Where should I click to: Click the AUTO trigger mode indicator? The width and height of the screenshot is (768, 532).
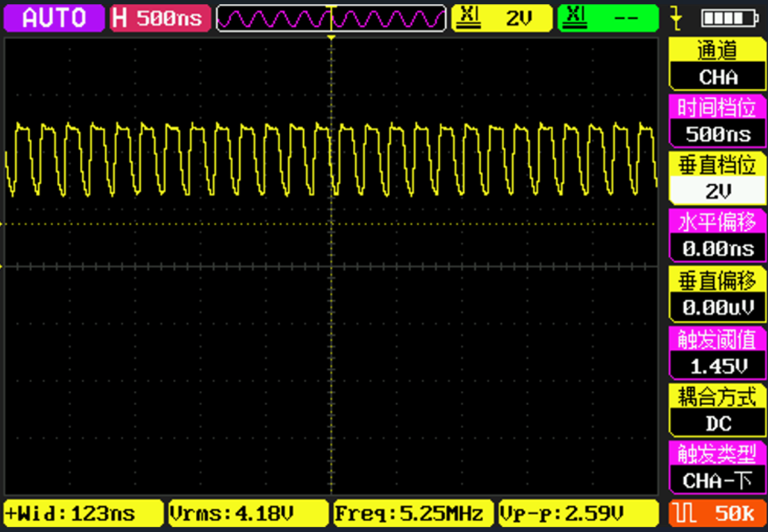(54, 18)
